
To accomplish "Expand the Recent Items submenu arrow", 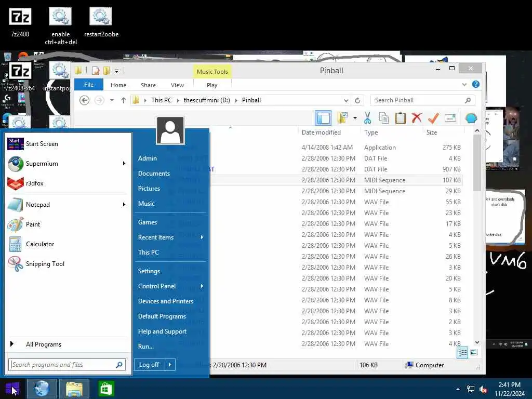I will [202, 237].
